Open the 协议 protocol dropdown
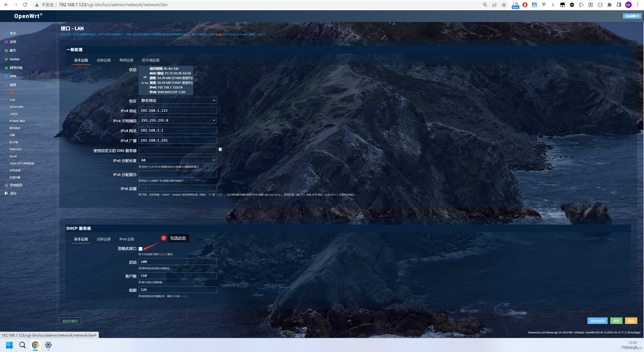Viewport: 644px width, 352px height. tap(177, 100)
